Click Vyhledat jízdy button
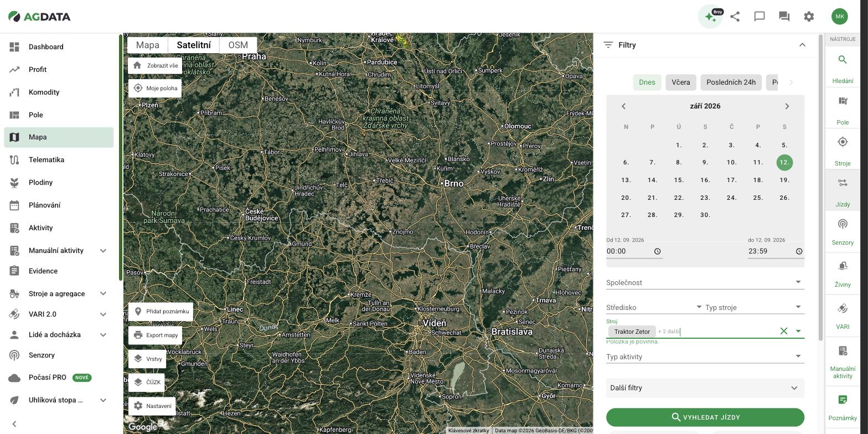 coord(705,417)
